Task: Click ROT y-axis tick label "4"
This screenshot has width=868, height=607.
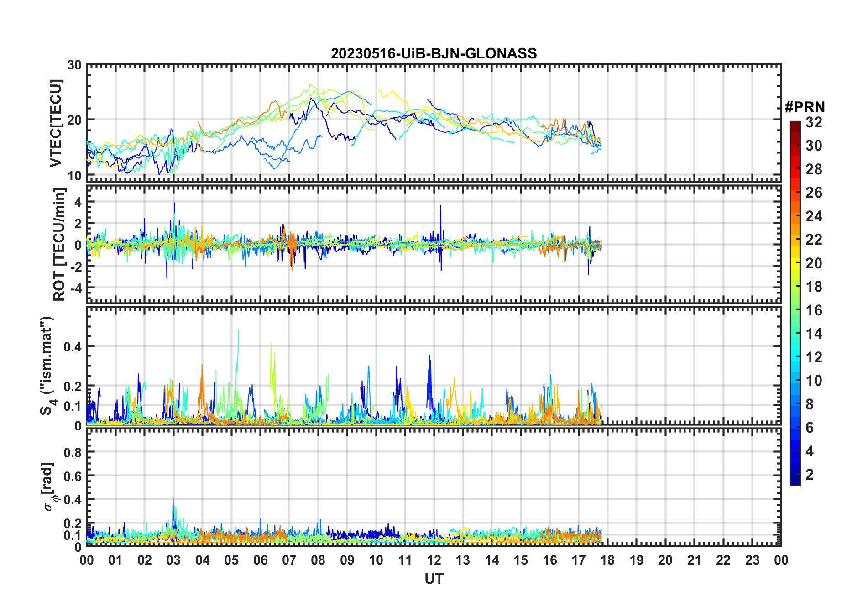Action: 78,201
